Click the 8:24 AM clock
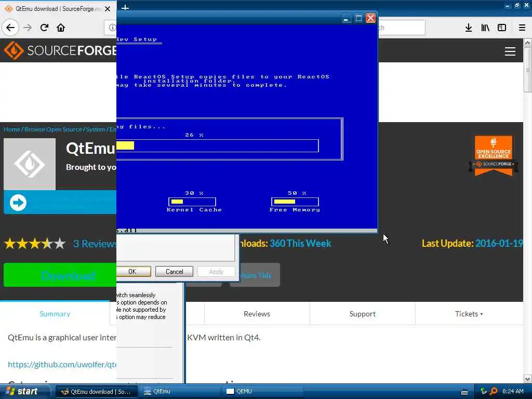 [513, 391]
